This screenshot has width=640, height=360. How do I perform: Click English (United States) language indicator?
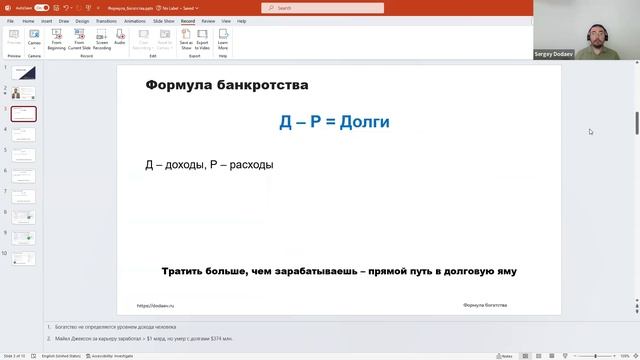(61, 356)
